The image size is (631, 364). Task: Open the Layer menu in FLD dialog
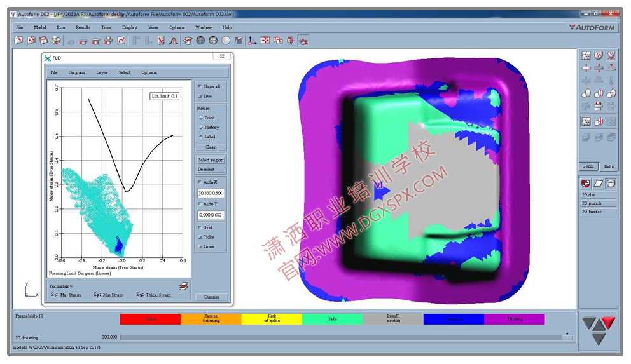(102, 72)
